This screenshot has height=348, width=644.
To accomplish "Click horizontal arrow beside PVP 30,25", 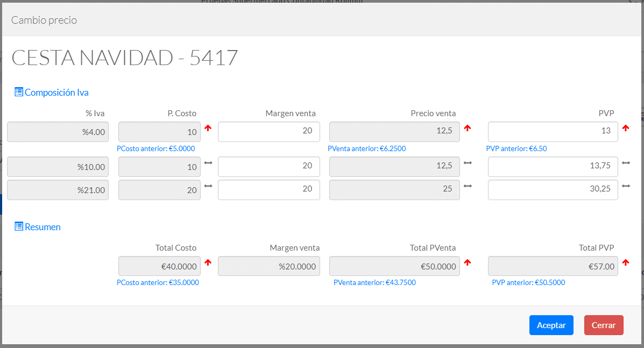I will coord(626,186).
